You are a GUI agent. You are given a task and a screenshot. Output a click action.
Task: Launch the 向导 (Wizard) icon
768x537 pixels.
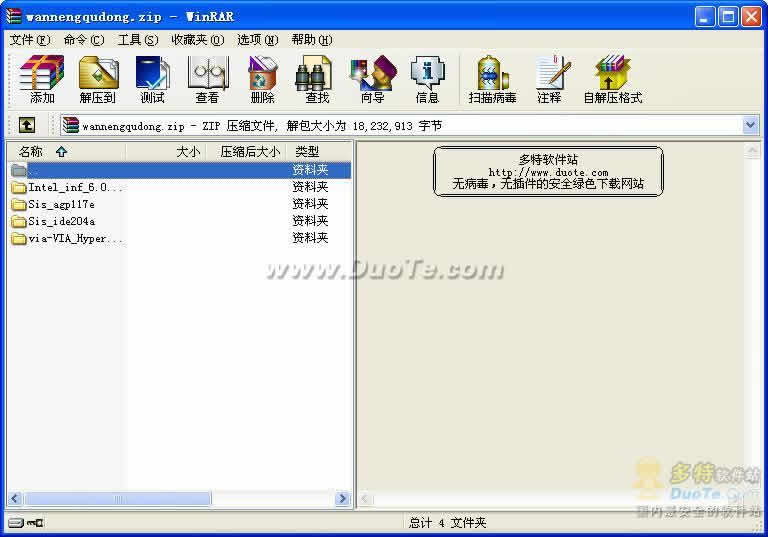coord(372,79)
